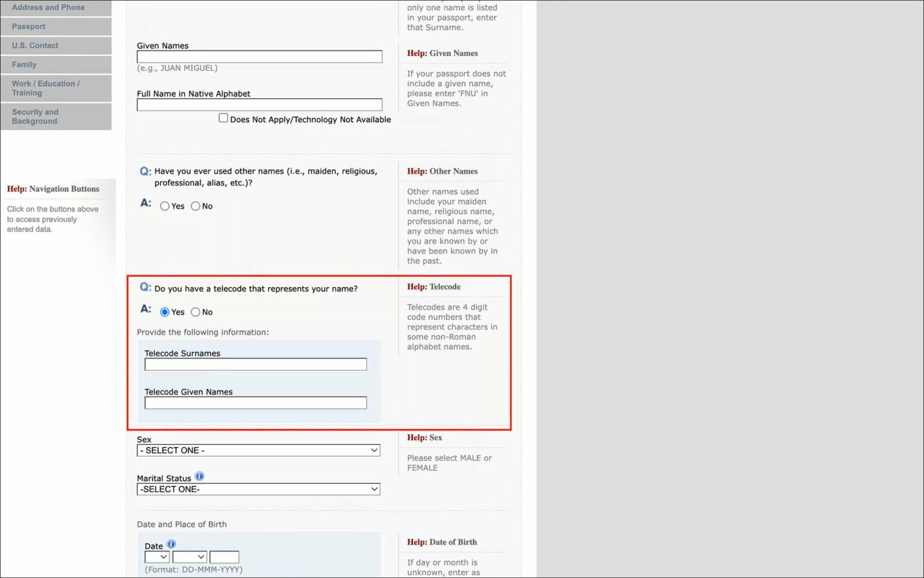Open the Sex dropdown
Screen dimensions: 924x578
click(x=258, y=450)
